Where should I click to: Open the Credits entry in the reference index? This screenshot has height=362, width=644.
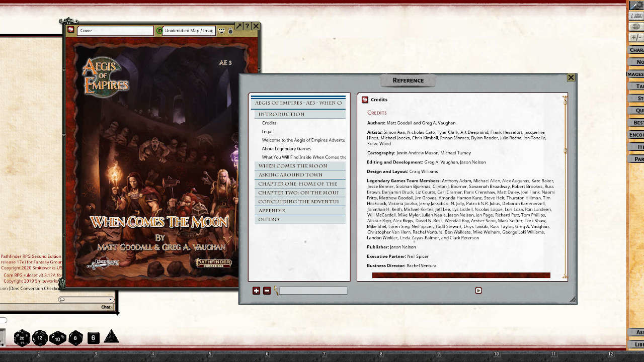(x=269, y=122)
